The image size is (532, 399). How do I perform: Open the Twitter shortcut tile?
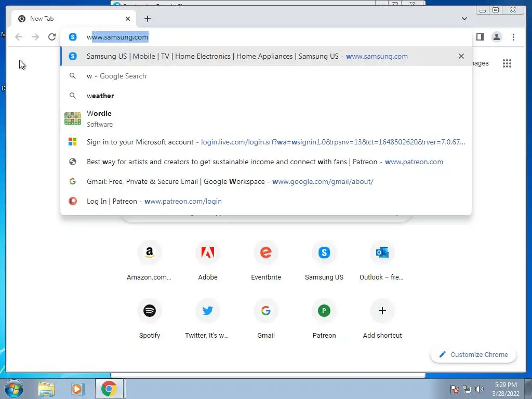click(207, 319)
